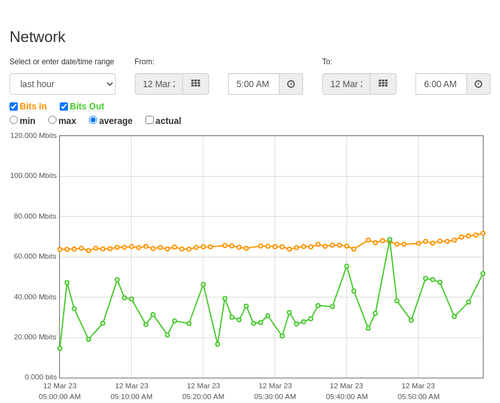Screen dimensions: 500x403
Task: Click the last orange Bits In data point
Action: tap(483, 233)
